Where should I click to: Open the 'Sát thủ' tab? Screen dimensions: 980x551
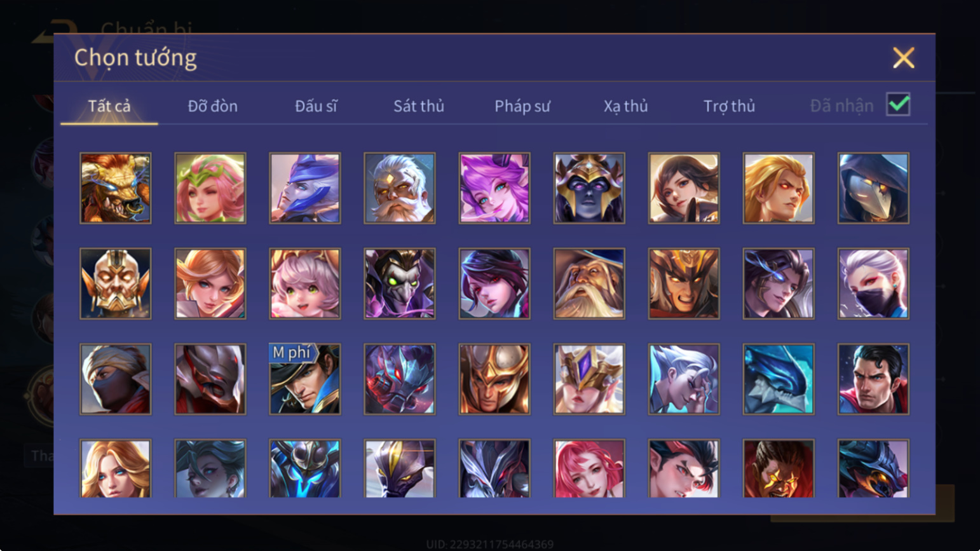[419, 106]
